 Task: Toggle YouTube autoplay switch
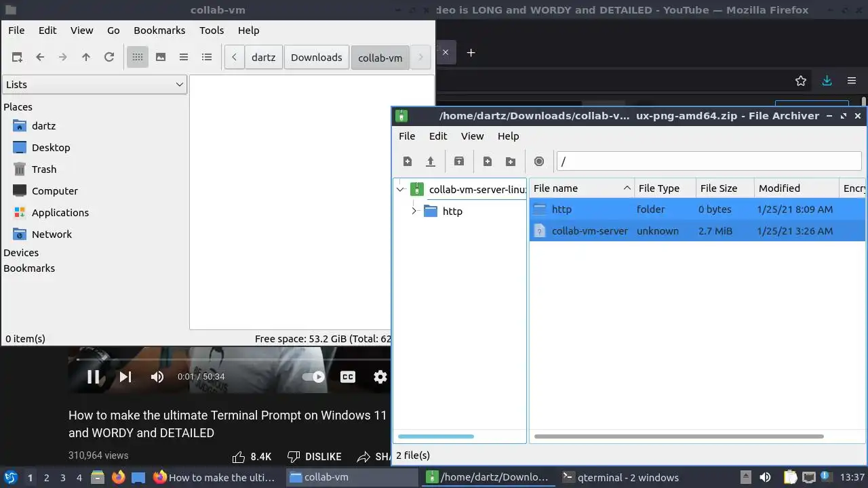(x=313, y=377)
